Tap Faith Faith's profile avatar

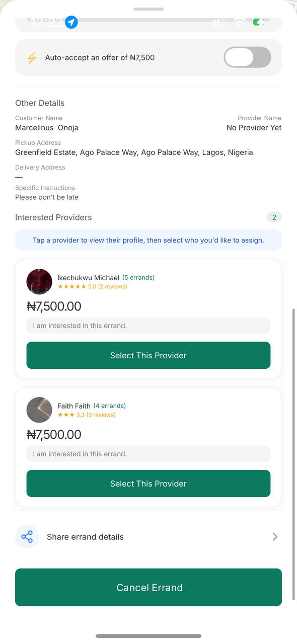39,410
